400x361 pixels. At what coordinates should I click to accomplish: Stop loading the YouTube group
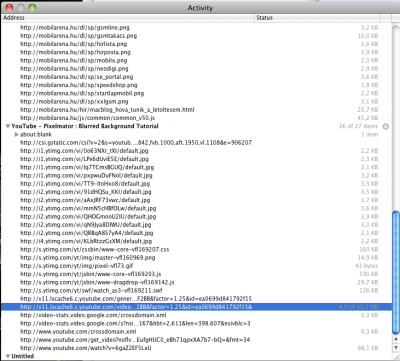(386, 126)
